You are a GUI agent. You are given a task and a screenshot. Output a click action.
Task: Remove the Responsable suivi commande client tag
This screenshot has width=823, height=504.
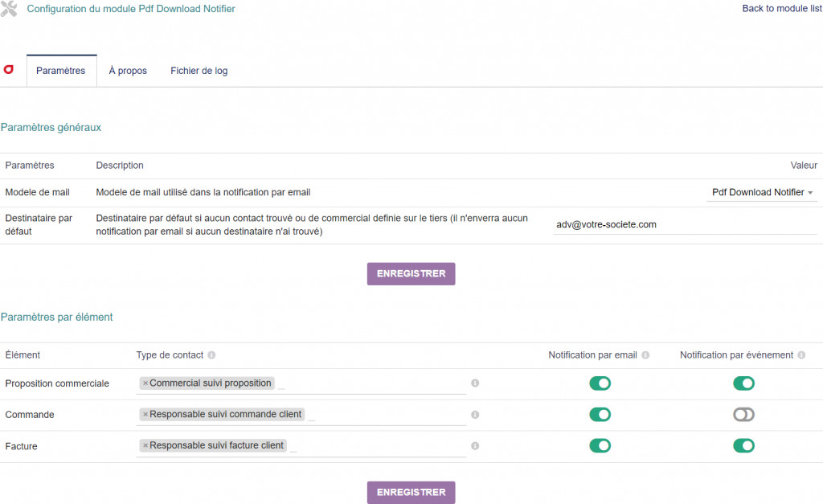145,415
